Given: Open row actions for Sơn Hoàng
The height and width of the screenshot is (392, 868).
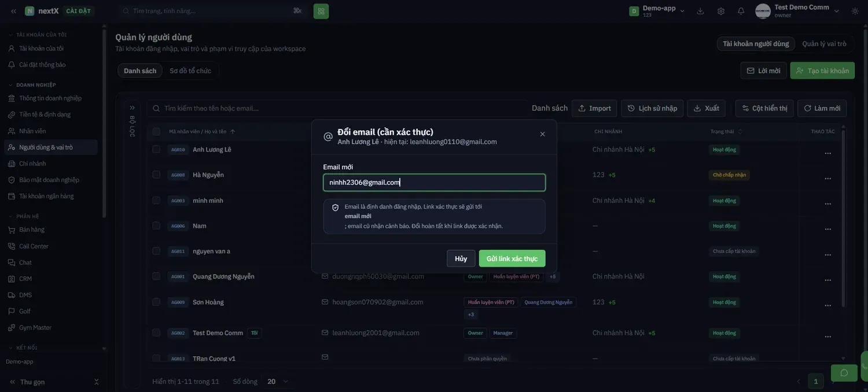Looking at the screenshot, I should pyautogui.click(x=827, y=306).
